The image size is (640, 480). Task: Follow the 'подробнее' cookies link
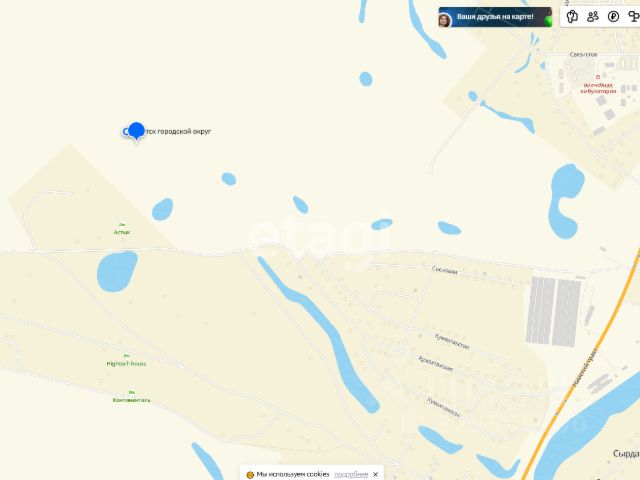click(x=351, y=474)
